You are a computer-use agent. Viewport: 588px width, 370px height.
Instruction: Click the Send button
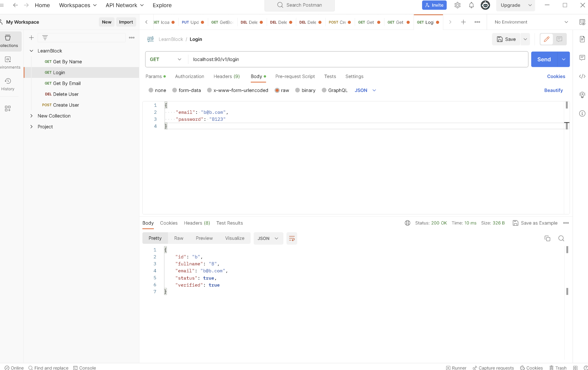pyautogui.click(x=544, y=59)
